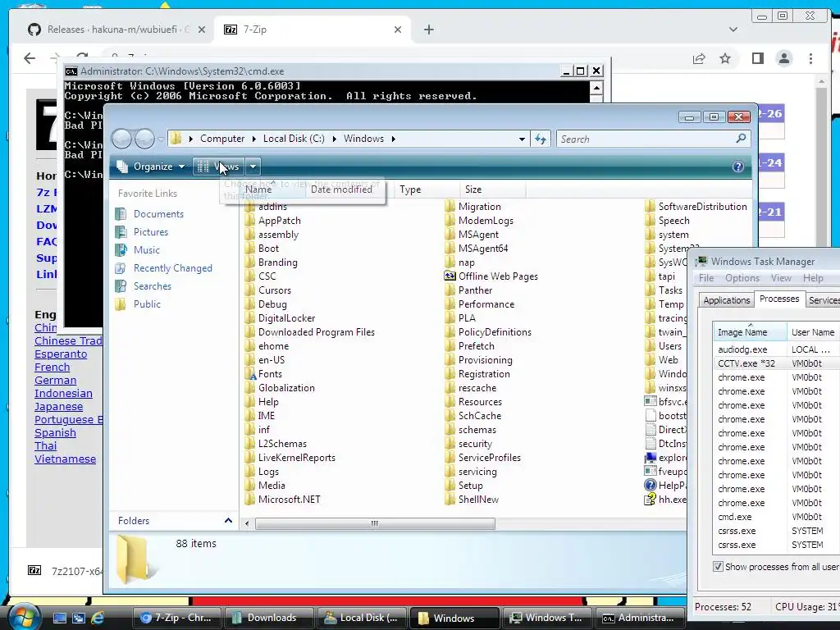Sort processes by Image Name column
The height and width of the screenshot is (630, 840).
coord(750,332)
